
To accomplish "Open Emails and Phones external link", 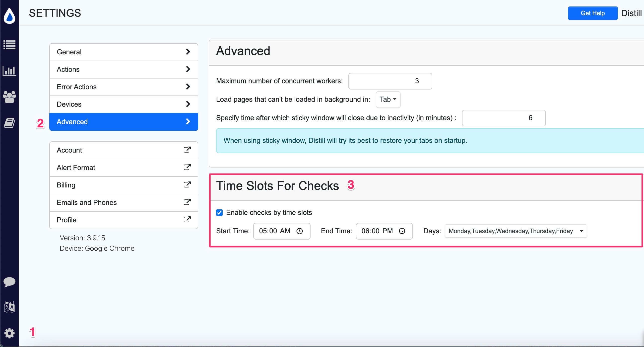I will pyautogui.click(x=187, y=203).
